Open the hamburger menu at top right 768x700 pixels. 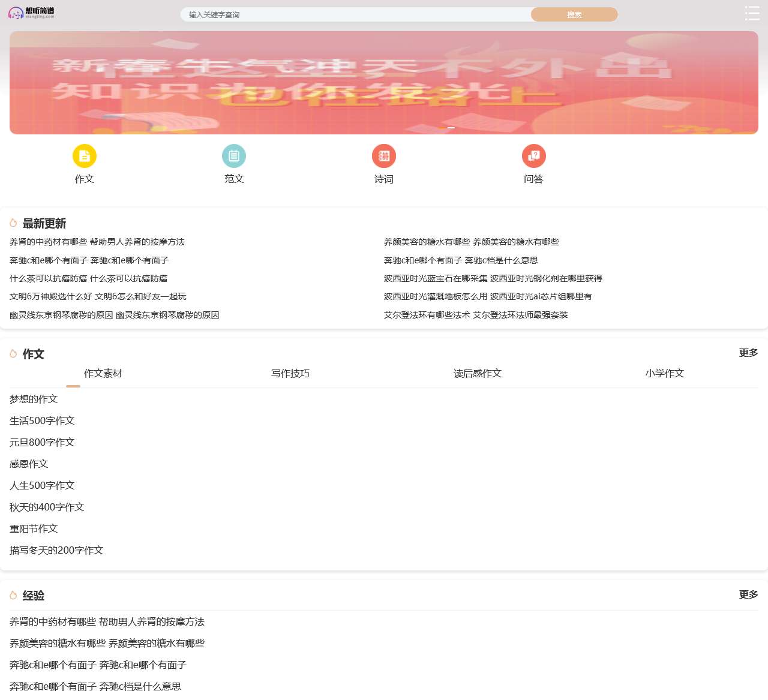click(x=752, y=13)
